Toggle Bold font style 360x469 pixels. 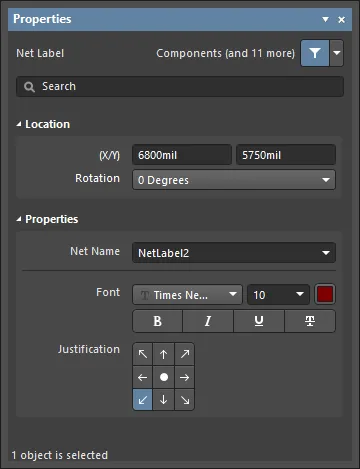[158, 321]
